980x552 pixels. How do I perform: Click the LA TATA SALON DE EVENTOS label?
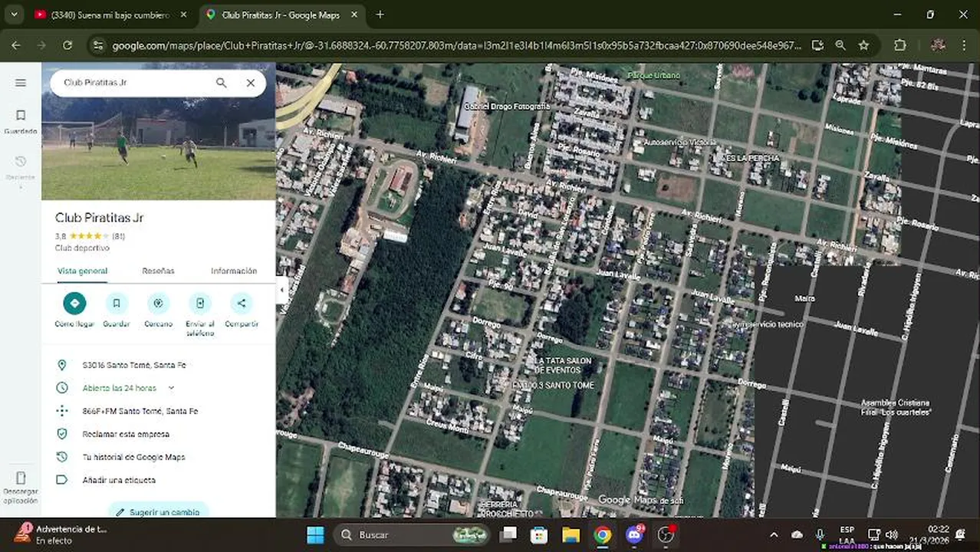tap(564, 365)
